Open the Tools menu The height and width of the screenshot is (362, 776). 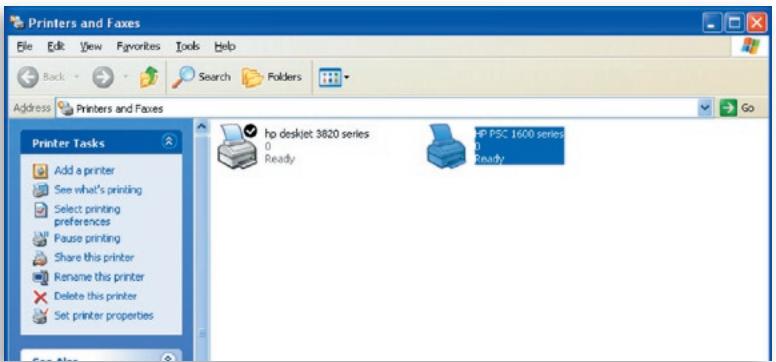188,47
